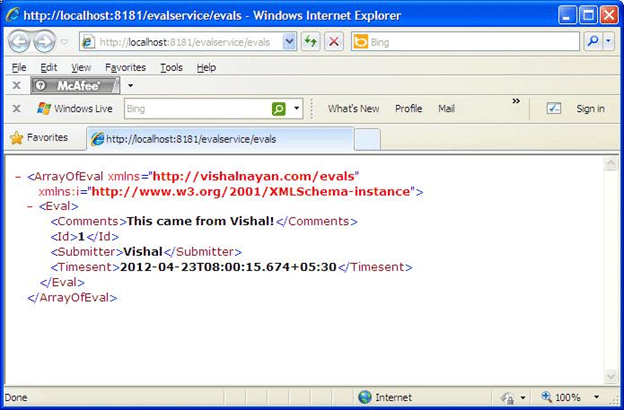Stop loading with the red X button
This screenshot has height=410, width=624.
pyautogui.click(x=334, y=42)
